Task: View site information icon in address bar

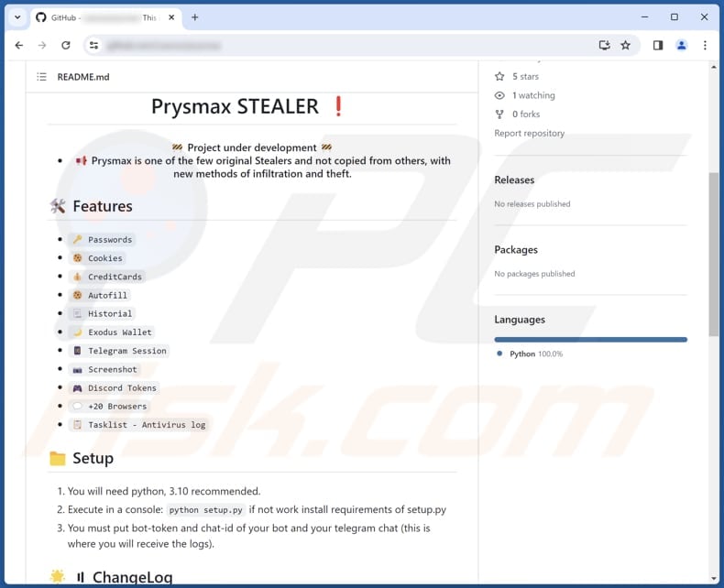Action: click(94, 45)
